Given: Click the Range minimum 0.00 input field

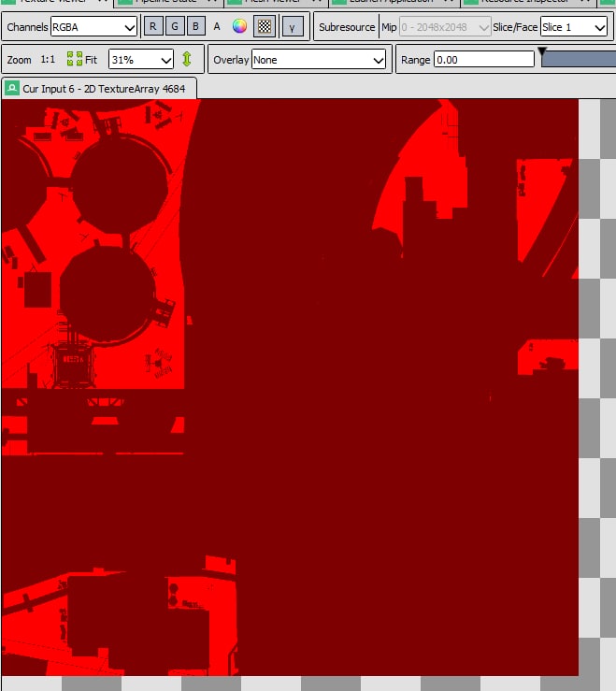Looking at the screenshot, I should 484,60.
